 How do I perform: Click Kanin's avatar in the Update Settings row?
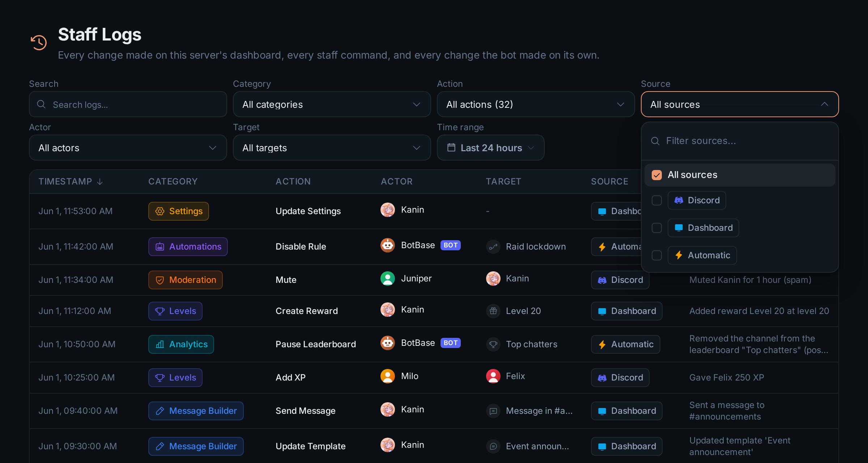[388, 210]
